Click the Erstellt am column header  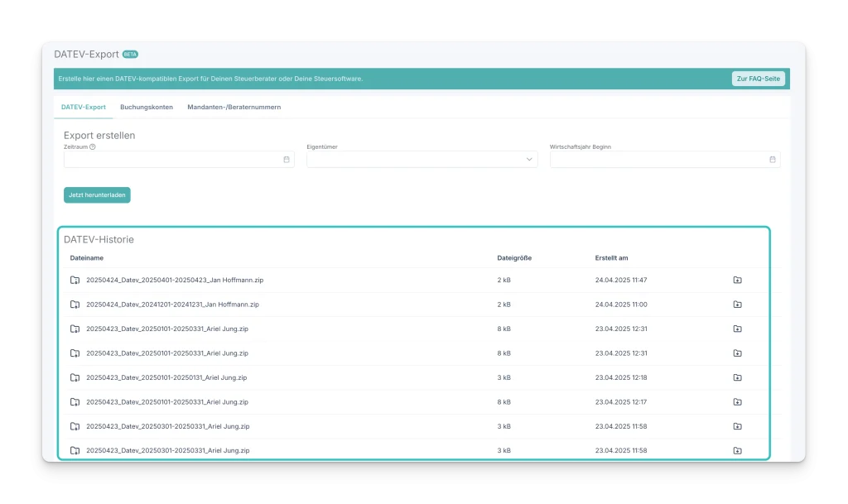pyautogui.click(x=611, y=257)
